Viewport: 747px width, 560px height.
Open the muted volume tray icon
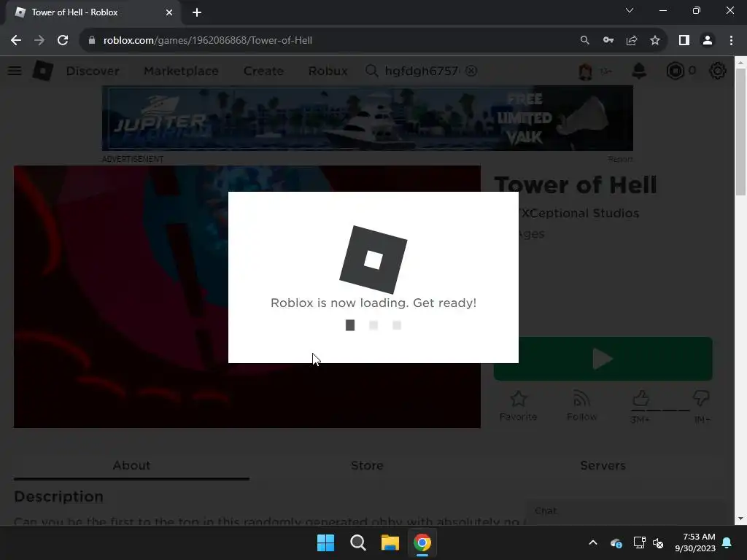point(658,542)
